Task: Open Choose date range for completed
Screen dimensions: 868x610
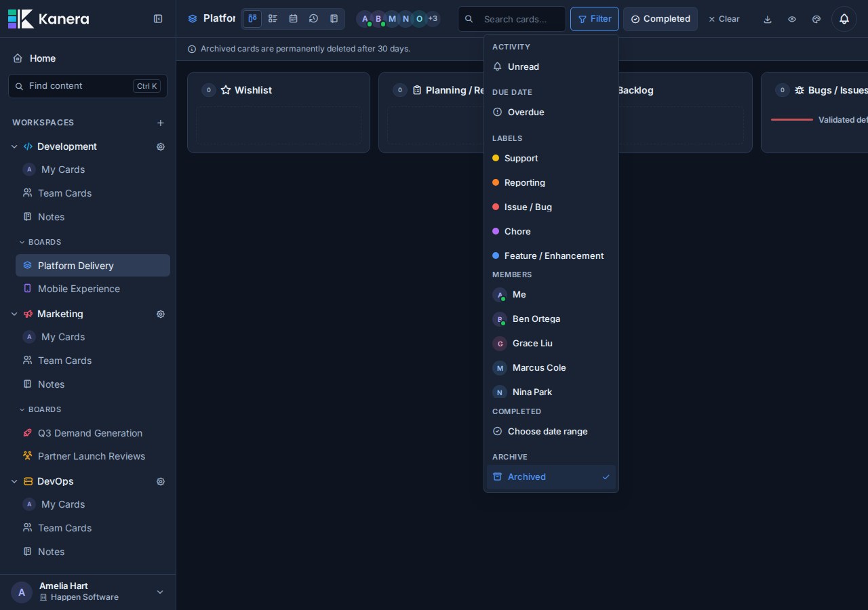Action: (x=551, y=431)
